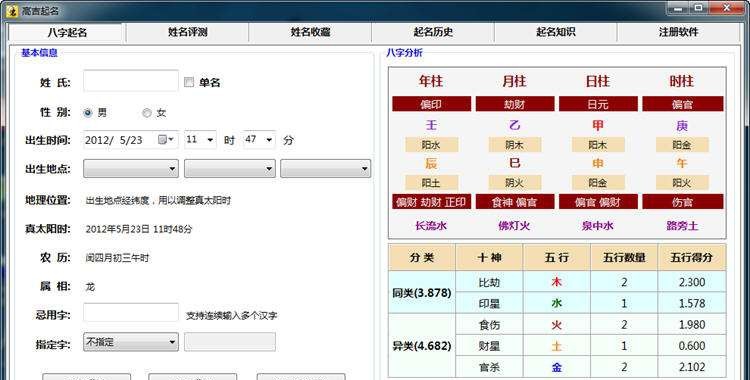750x380 pixels.
Task: Click the disabled field beside 指定字 dropdown
Action: [230, 342]
